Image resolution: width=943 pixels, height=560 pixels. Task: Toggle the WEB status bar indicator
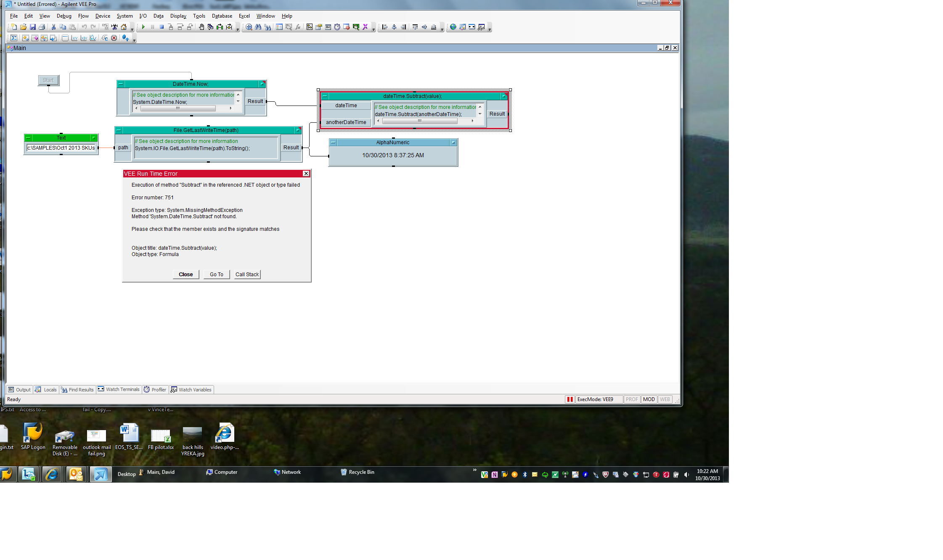pyautogui.click(x=665, y=399)
